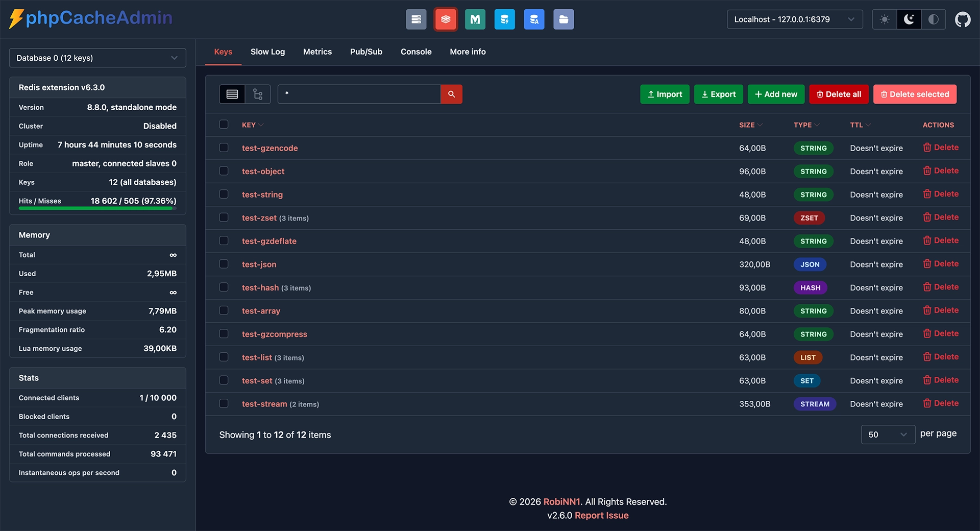Delete the test-list key

click(941, 357)
